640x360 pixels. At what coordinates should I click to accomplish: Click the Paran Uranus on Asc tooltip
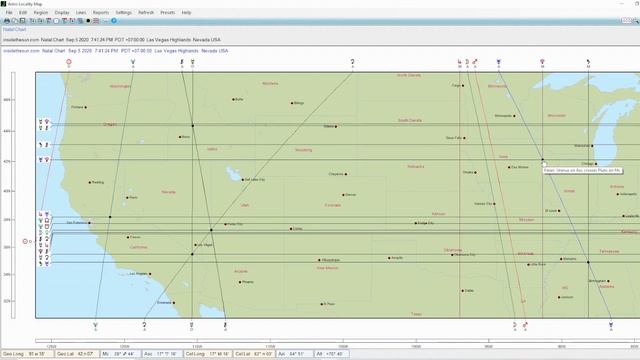583,170
